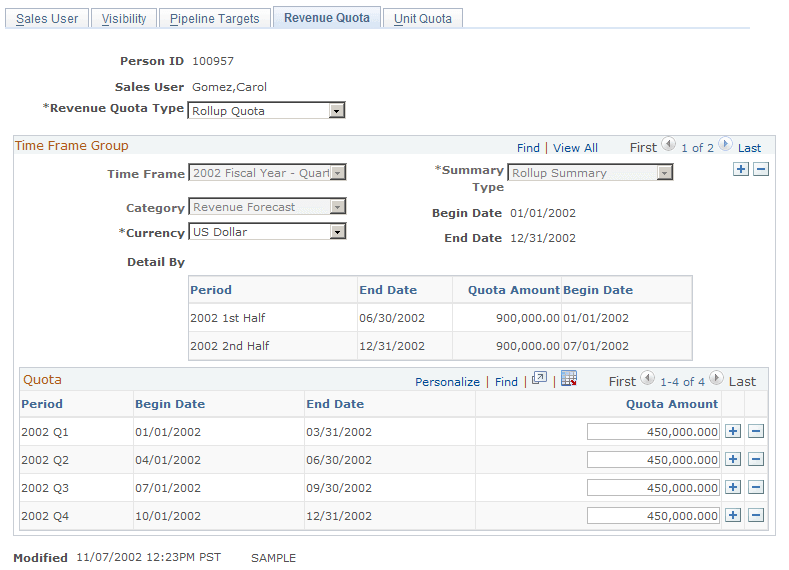The image size is (789, 570).
Task: Sort Detail By table by Begin Date header
Action: (x=598, y=290)
